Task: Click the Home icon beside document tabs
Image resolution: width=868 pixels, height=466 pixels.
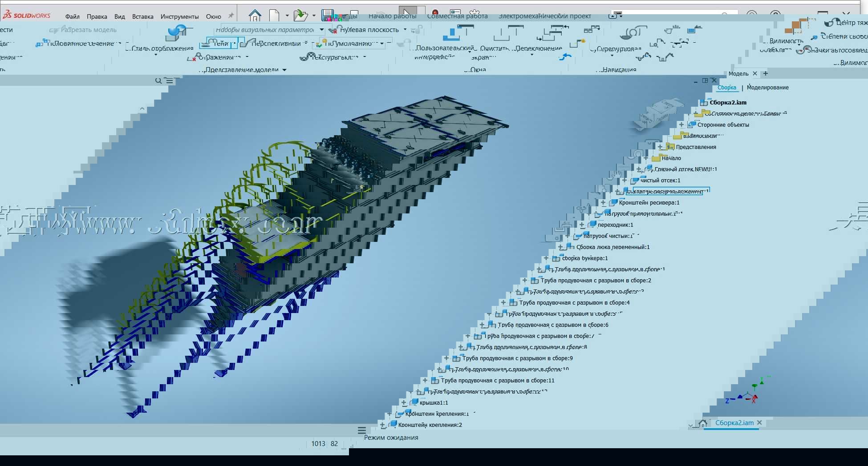Action: tap(703, 423)
